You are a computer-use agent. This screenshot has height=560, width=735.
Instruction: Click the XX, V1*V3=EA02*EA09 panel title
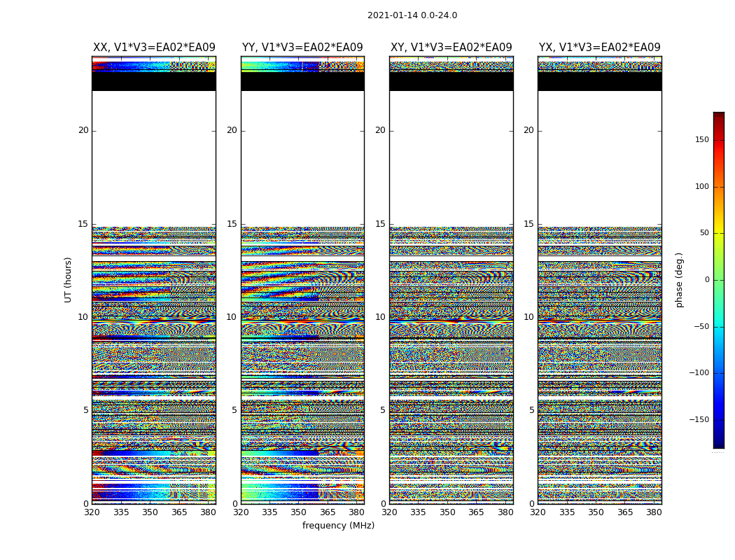[154, 48]
